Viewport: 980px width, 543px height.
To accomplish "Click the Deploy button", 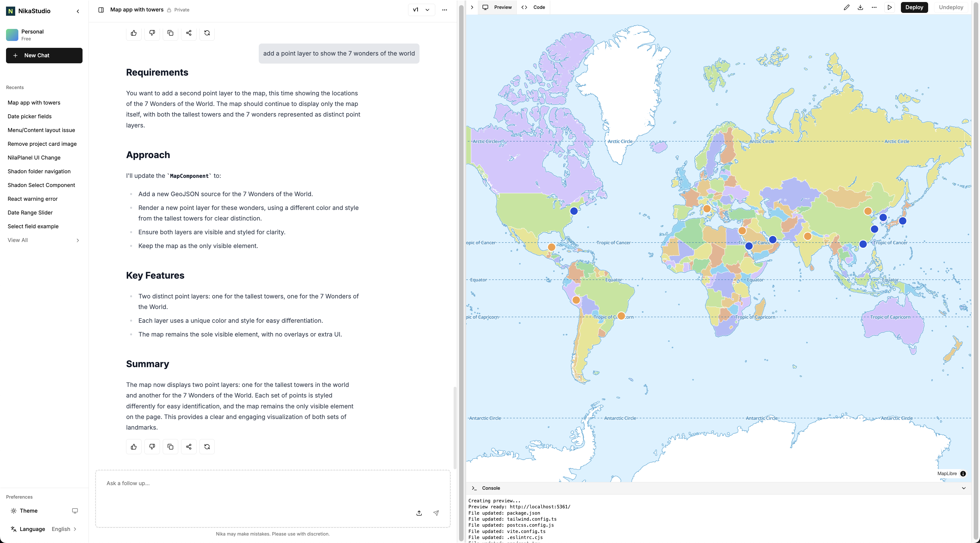I will tap(914, 7).
